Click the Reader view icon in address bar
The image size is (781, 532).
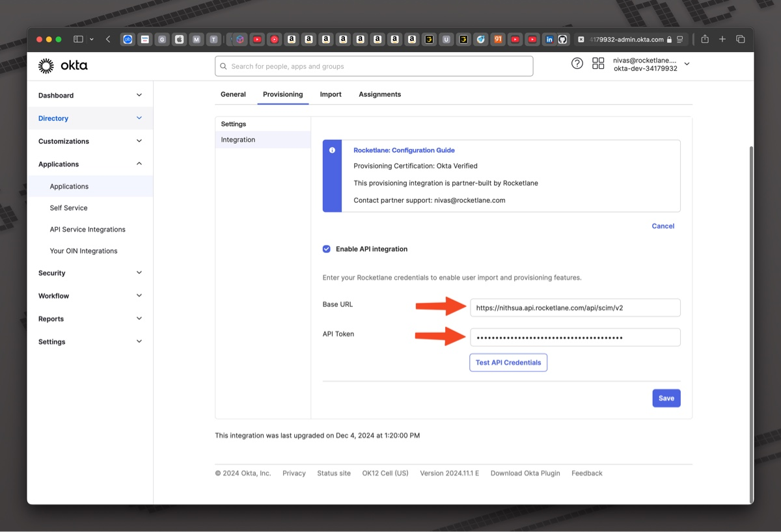pyautogui.click(x=680, y=39)
